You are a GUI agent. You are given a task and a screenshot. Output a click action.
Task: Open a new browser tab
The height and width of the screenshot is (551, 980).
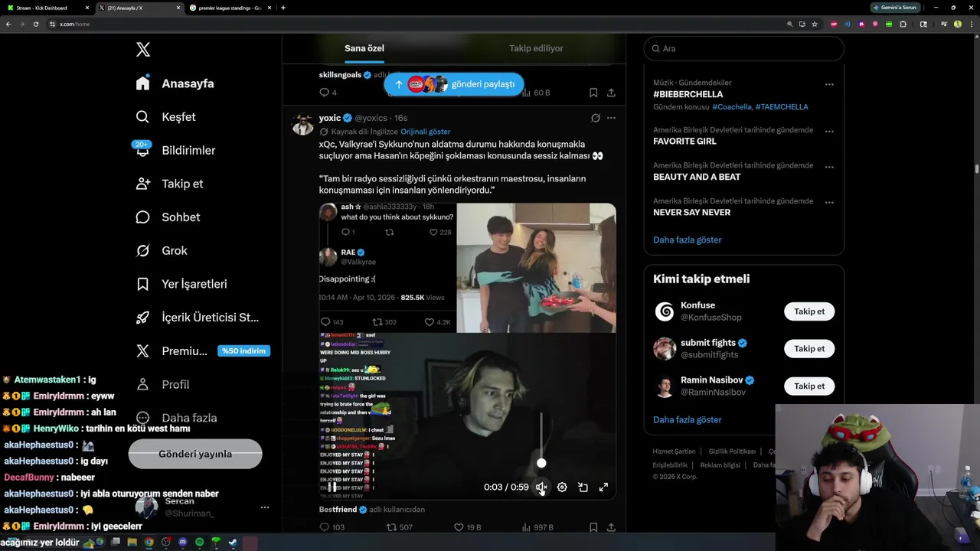[283, 8]
